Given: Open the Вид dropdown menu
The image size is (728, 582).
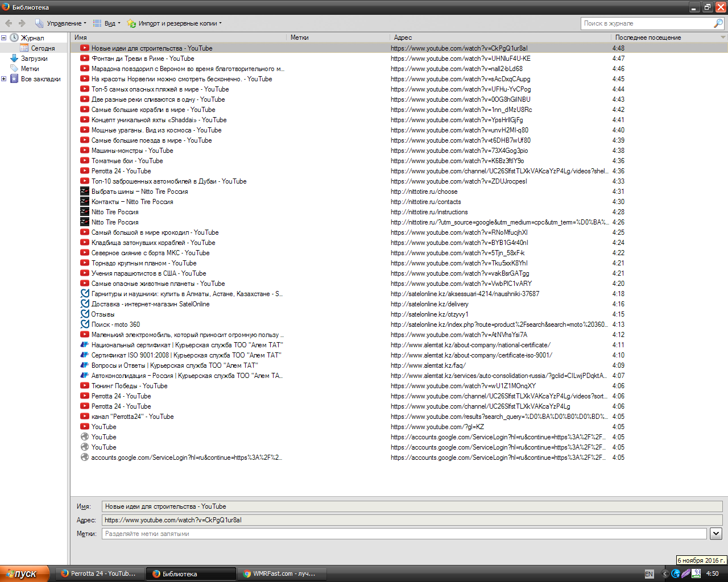Looking at the screenshot, I should pyautogui.click(x=106, y=23).
